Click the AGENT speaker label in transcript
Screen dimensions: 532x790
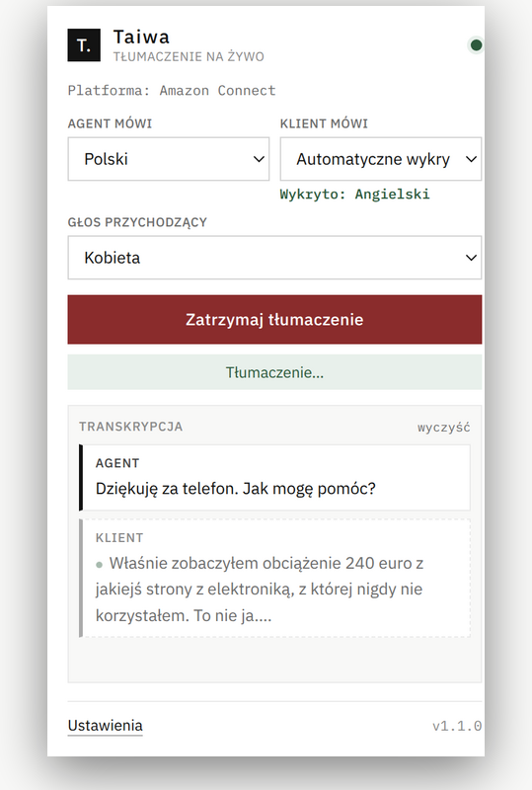tap(117, 463)
